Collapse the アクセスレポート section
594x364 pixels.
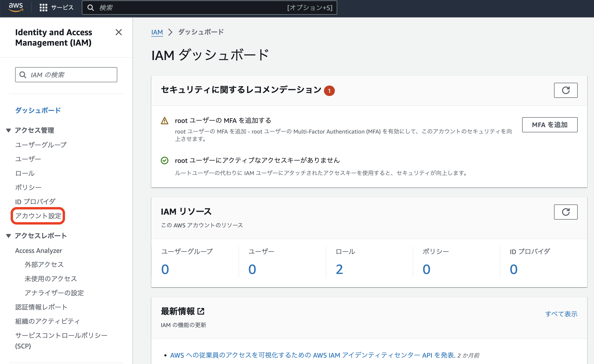coord(9,235)
